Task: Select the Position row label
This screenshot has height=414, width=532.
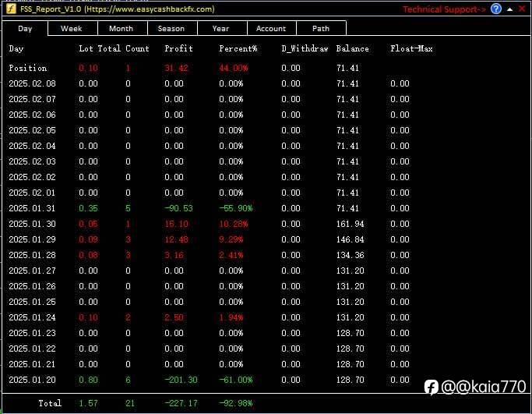Action: point(28,68)
